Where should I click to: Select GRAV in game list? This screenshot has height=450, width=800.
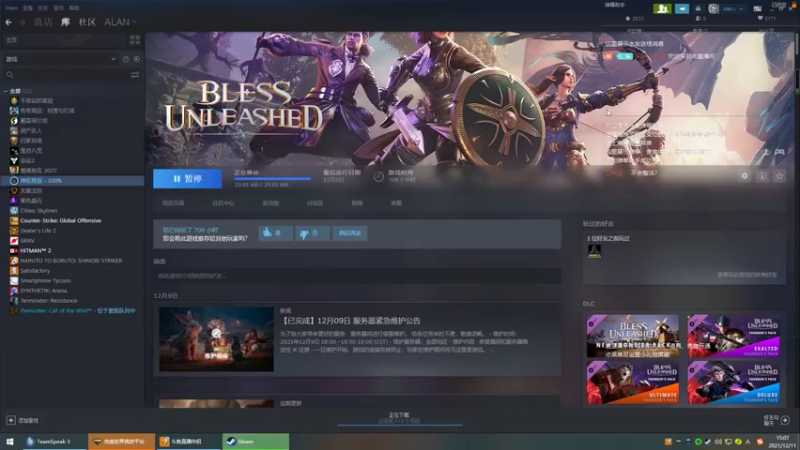[28, 240]
